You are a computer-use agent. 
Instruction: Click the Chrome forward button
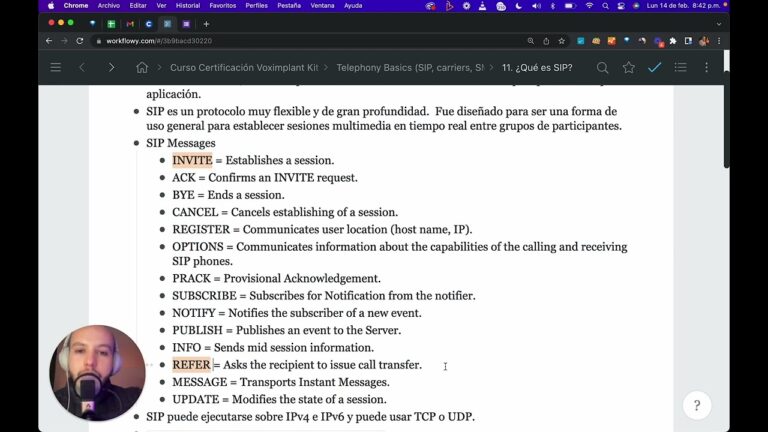pyautogui.click(x=64, y=41)
